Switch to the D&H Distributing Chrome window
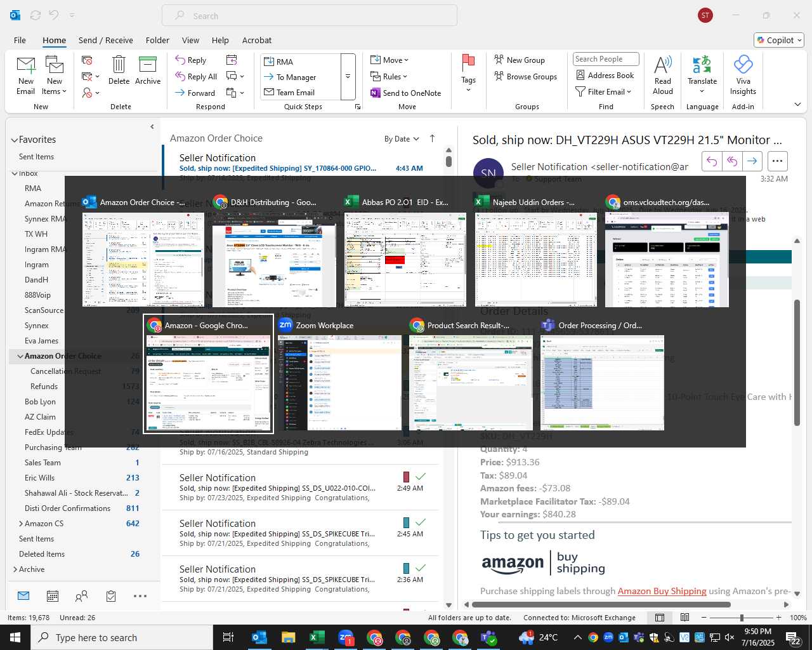This screenshot has width=812, height=650. pyautogui.click(x=274, y=252)
